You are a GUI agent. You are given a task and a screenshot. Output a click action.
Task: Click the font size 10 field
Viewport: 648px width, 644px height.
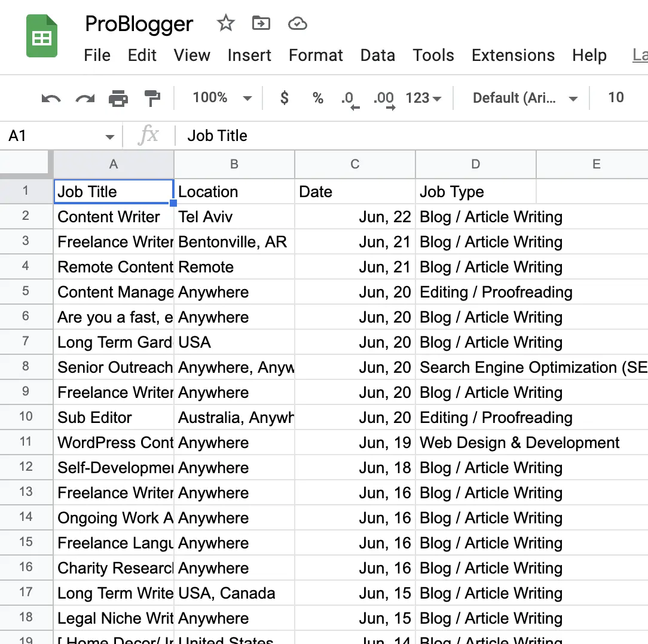point(616,97)
